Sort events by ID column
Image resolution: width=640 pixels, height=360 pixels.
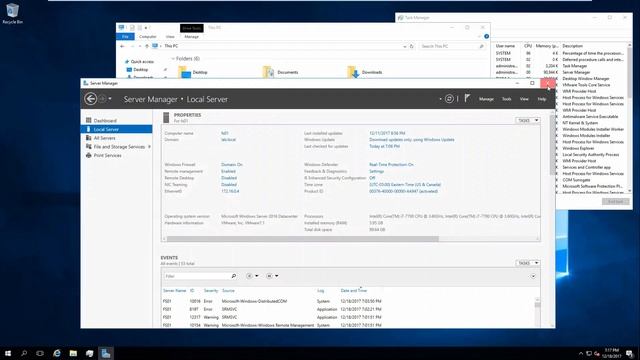click(x=192, y=291)
